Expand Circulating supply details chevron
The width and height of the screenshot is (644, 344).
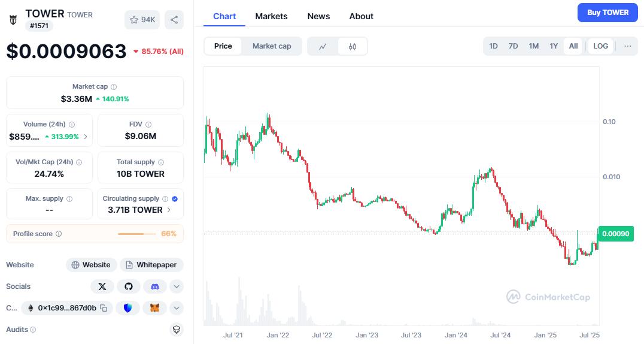[169, 210]
